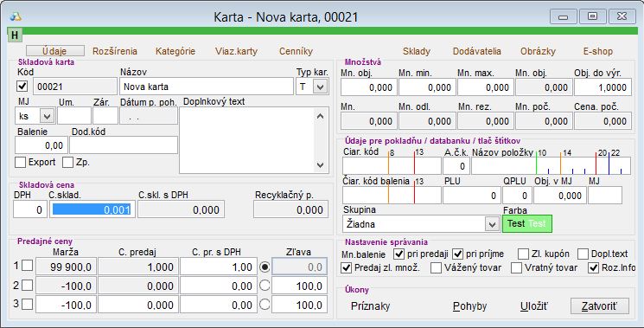Click the Zľava field in row 2
The image size is (644, 328).
point(299,286)
